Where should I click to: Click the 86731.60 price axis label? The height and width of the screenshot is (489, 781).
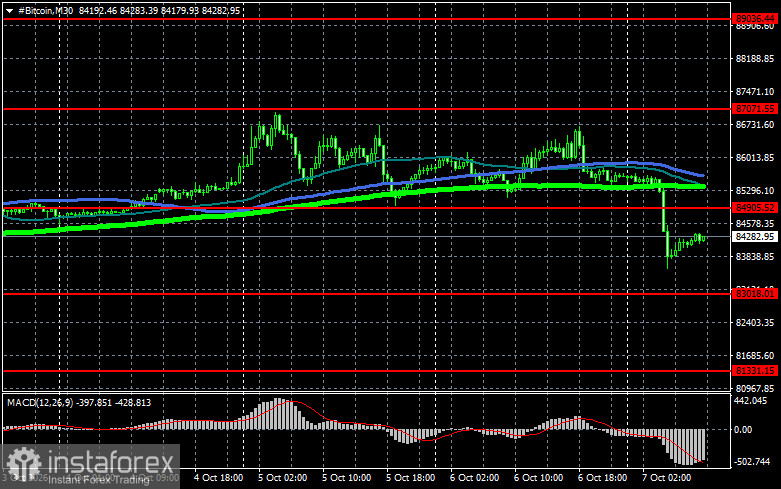click(x=755, y=124)
